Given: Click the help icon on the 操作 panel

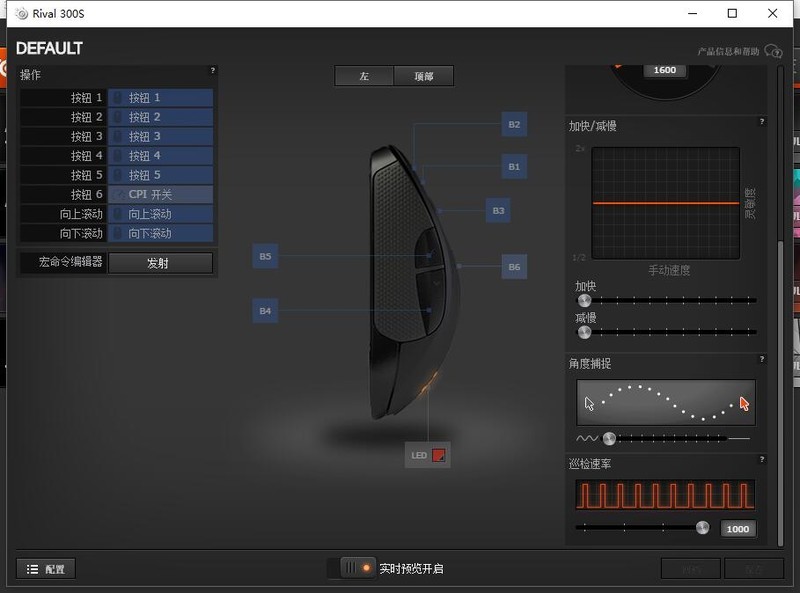Looking at the screenshot, I should [211, 71].
